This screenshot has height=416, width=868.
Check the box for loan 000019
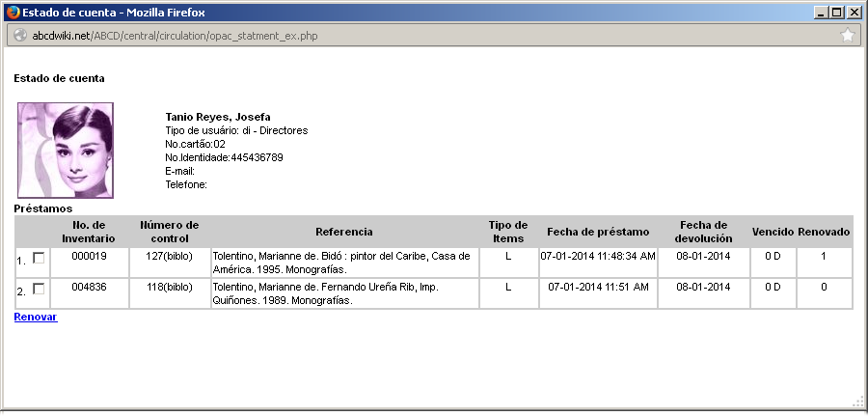pos(39,258)
